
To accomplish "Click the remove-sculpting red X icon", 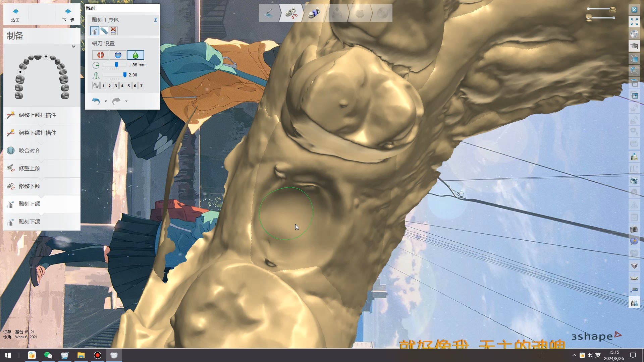I will pos(113,31).
